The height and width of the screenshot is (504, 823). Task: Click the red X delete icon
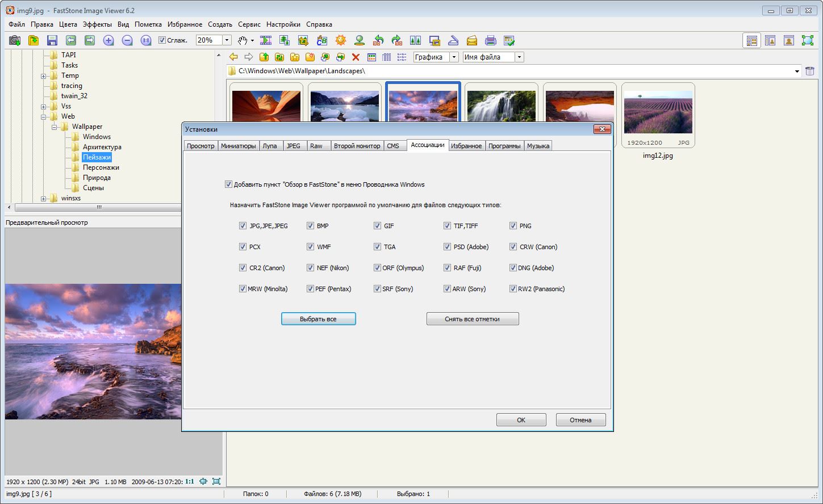tap(356, 57)
